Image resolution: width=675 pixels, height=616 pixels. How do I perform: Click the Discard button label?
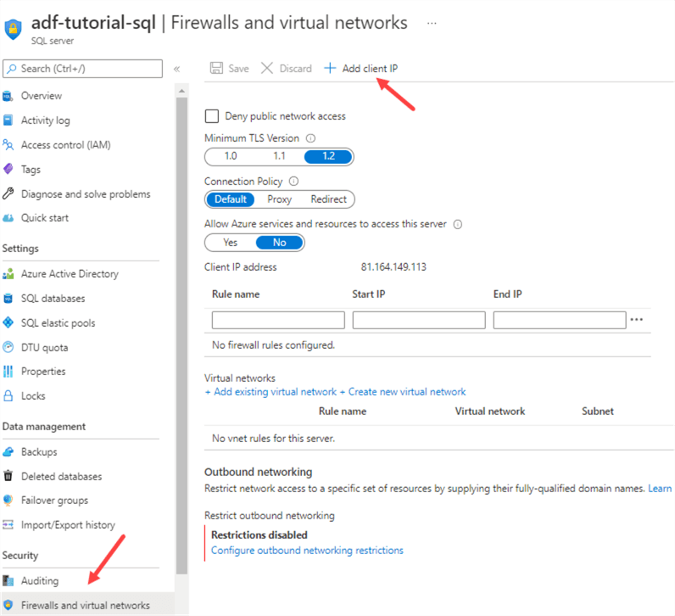(x=295, y=69)
